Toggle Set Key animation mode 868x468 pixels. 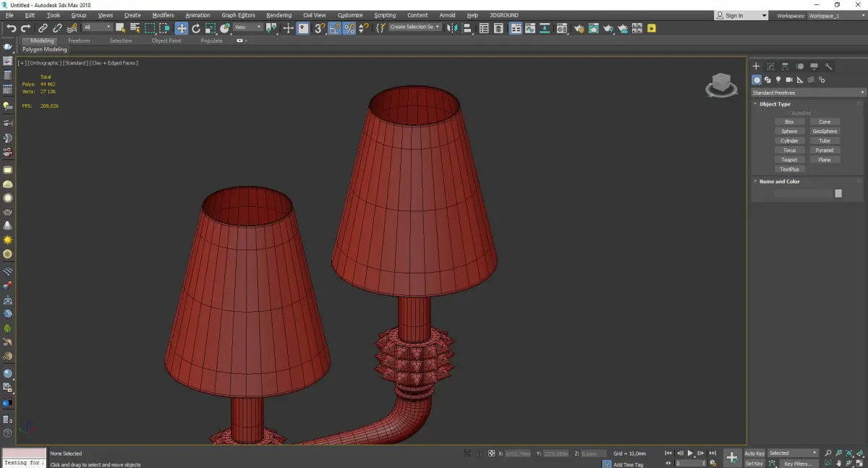coord(754,463)
